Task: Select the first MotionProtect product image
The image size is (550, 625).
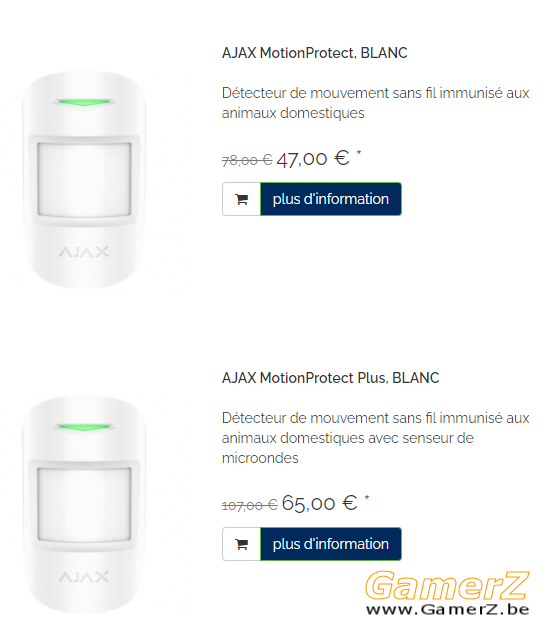Action: coord(84,179)
